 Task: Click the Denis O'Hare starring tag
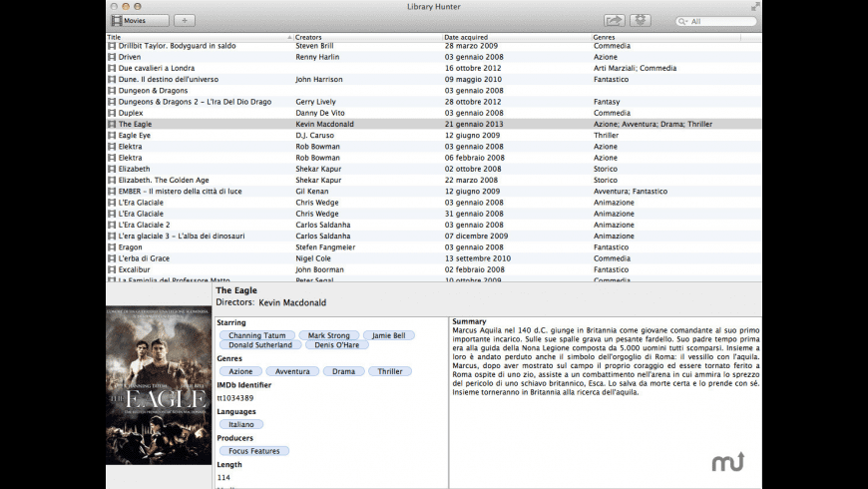tap(336, 345)
